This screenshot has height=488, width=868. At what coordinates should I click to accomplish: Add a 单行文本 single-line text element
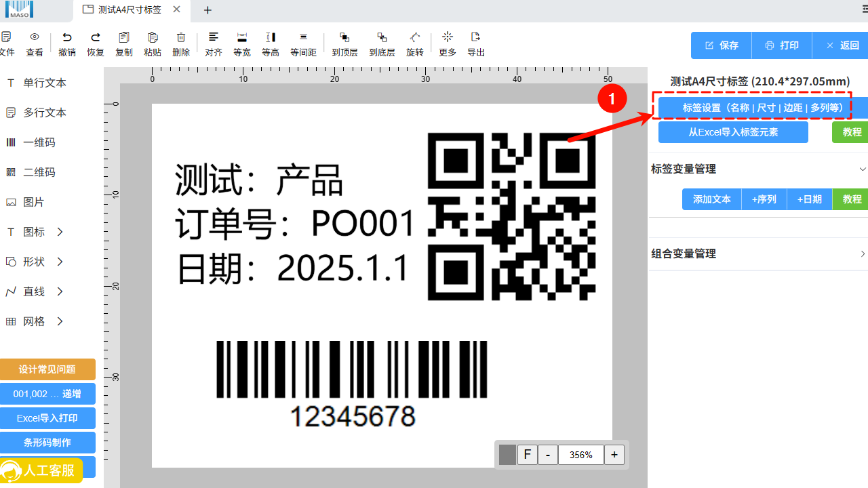tap(37, 83)
